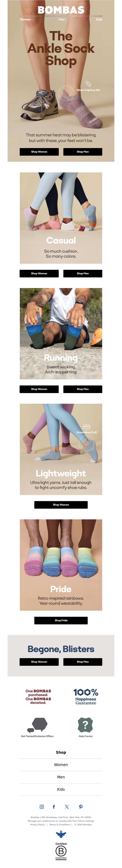Screen dimensions: 122x868
Task: Open the Terms & Conditions link
Action: (60, 824)
